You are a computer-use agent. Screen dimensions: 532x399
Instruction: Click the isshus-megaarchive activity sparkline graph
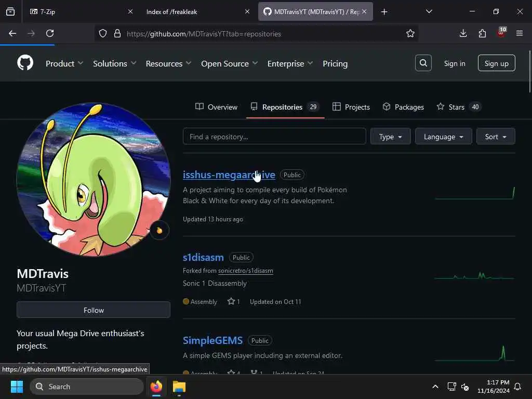pyautogui.click(x=475, y=193)
